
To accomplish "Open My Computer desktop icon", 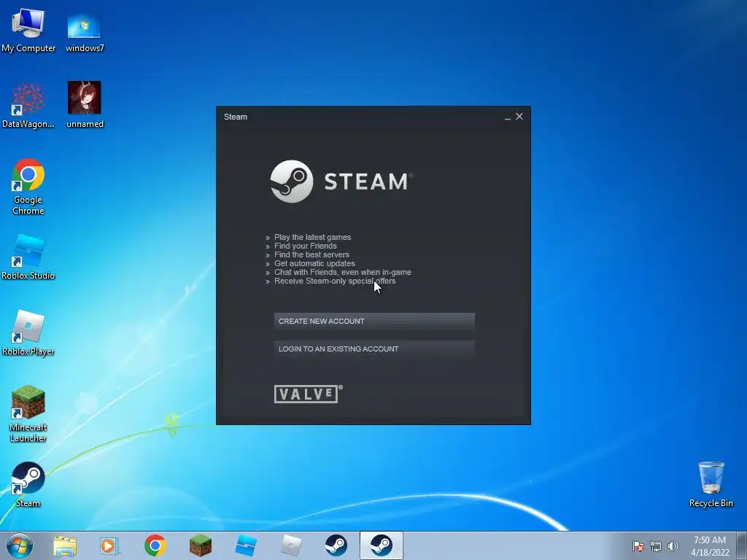I will click(28, 31).
